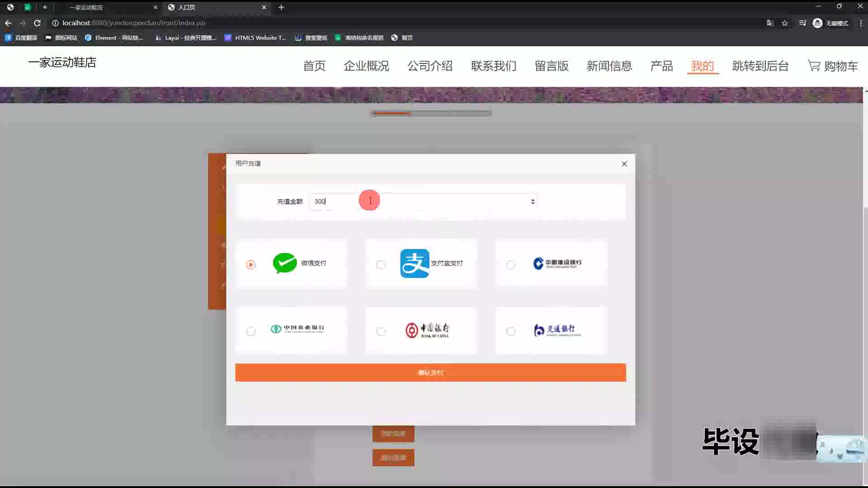
Task: Open a new browser tab
Action: (281, 7)
